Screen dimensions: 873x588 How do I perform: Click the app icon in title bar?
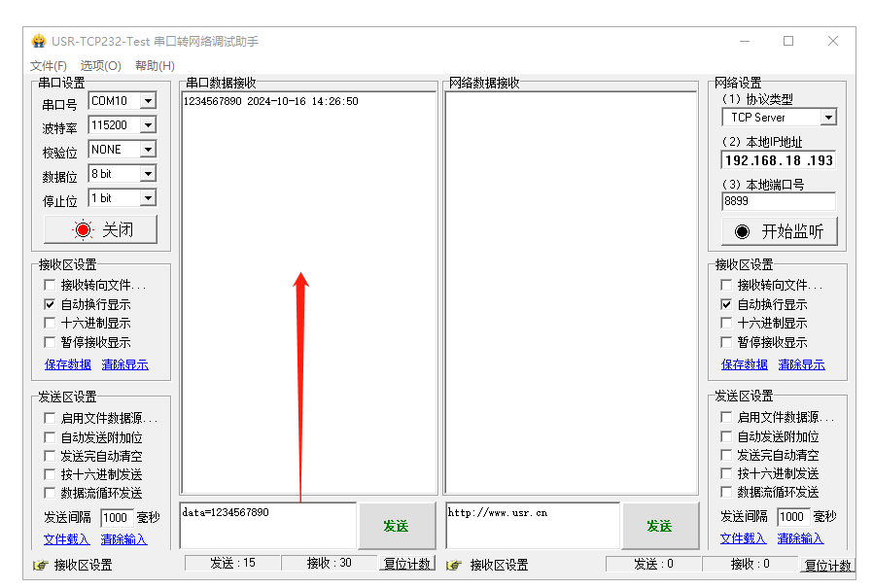(x=39, y=41)
